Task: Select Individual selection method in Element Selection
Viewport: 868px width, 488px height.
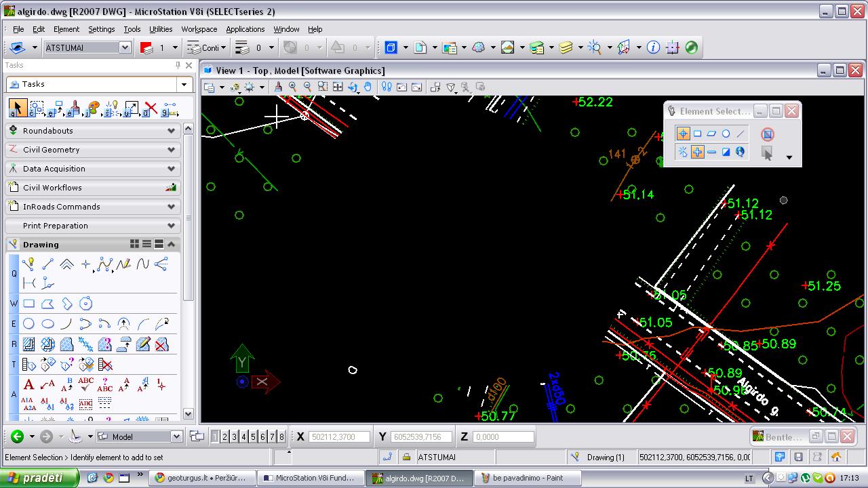Action: tap(683, 134)
